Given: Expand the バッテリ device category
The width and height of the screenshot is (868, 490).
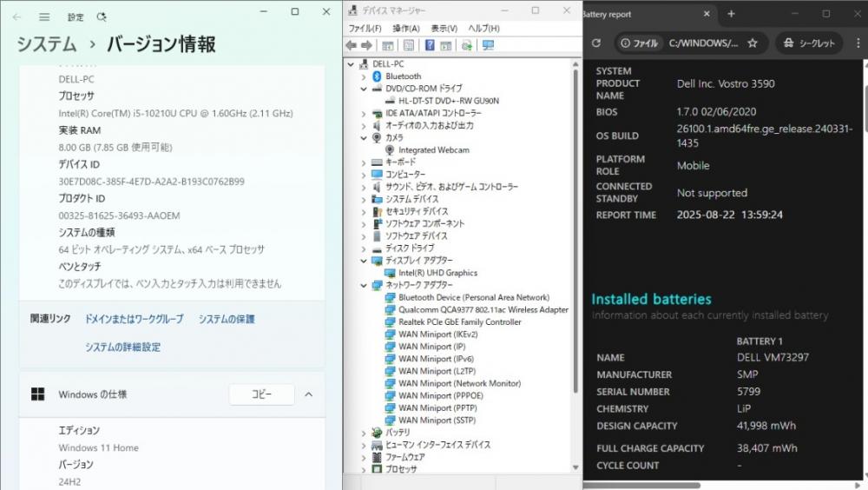Looking at the screenshot, I should click(x=364, y=433).
